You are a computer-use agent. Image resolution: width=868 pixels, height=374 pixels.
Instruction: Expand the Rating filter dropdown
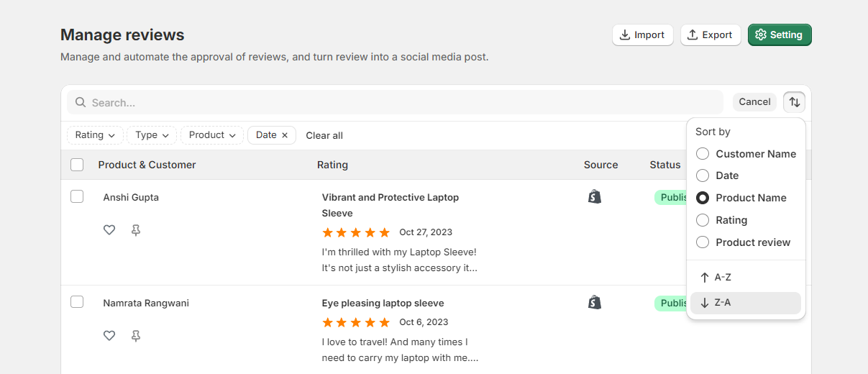[x=95, y=135]
